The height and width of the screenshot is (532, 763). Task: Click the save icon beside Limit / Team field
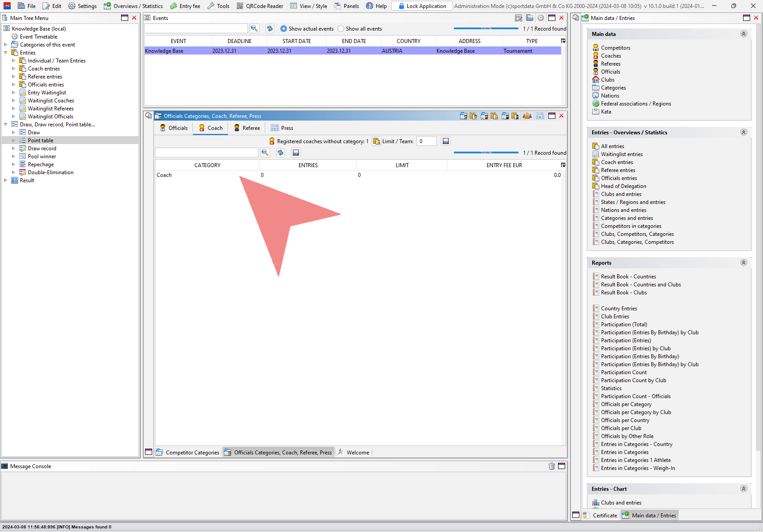pyautogui.click(x=446, y=141)
